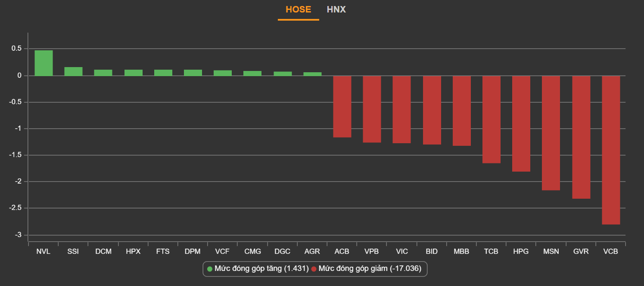
Task: Select the red HPG bar
Action: click(521, 123)
